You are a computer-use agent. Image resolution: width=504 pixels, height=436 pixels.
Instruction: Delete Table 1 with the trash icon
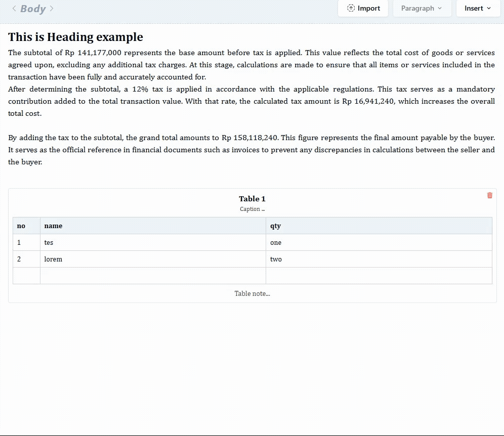click(x=489, y=195)
